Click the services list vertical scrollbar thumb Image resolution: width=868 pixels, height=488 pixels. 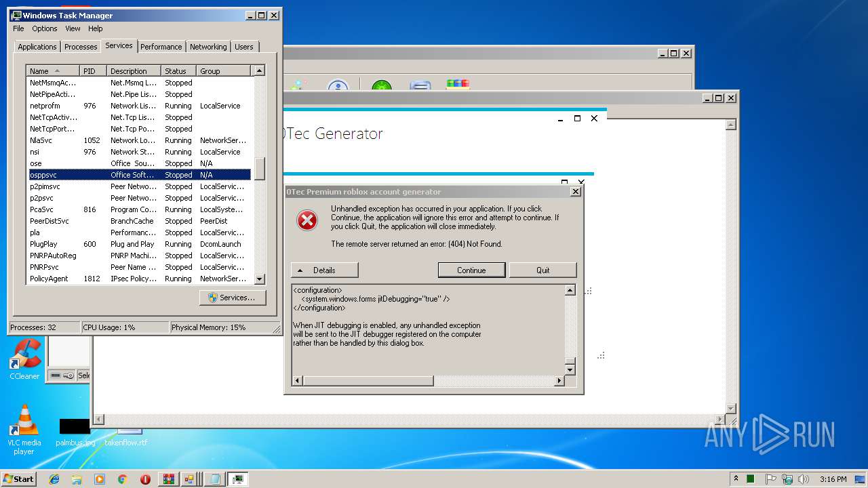pyautogui.click(x=259, y=168)
